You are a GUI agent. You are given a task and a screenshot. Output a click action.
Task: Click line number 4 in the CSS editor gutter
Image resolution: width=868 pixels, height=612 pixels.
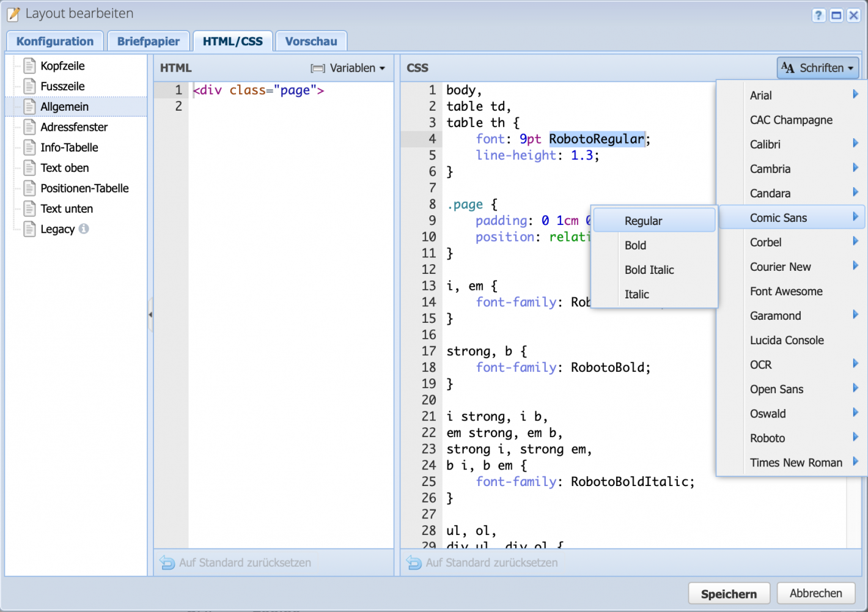pos(432,139)
